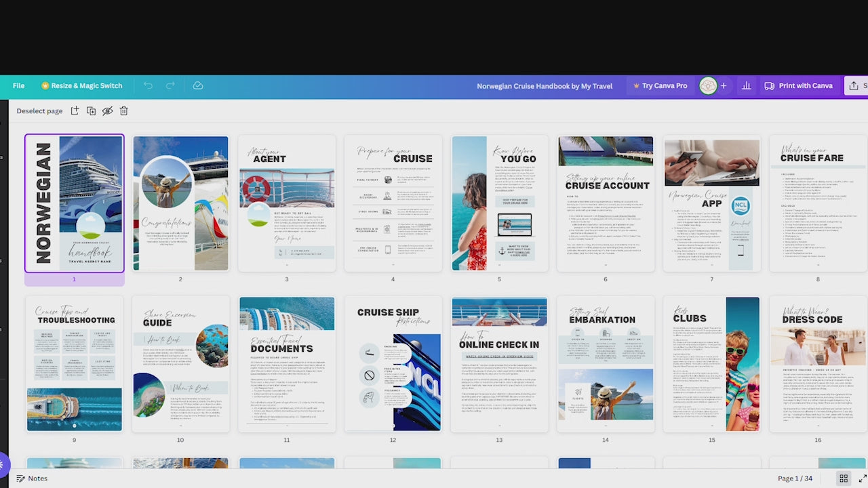This screenshot has width=868, height=488.
Task: Open the profile avatar in the header
Action: pyautogui.click(x=708, y=86)
